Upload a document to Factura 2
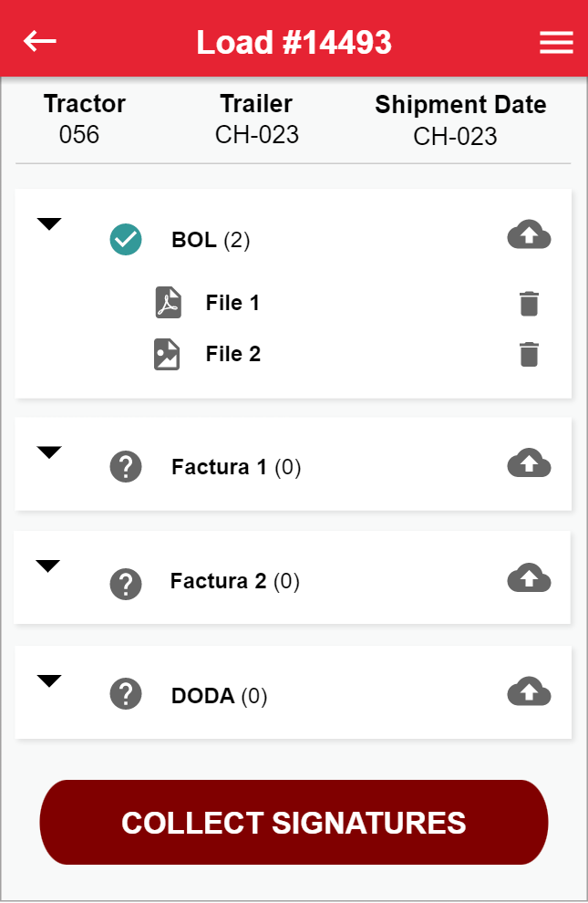588x903 pixels. [529, 578]
